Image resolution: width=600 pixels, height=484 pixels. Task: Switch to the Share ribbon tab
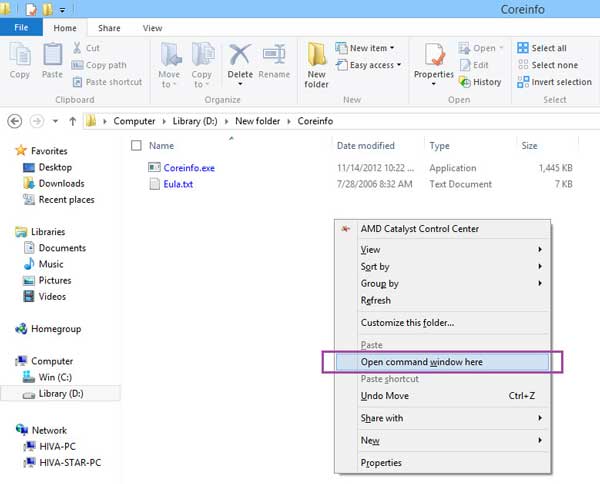pos(110,29)
